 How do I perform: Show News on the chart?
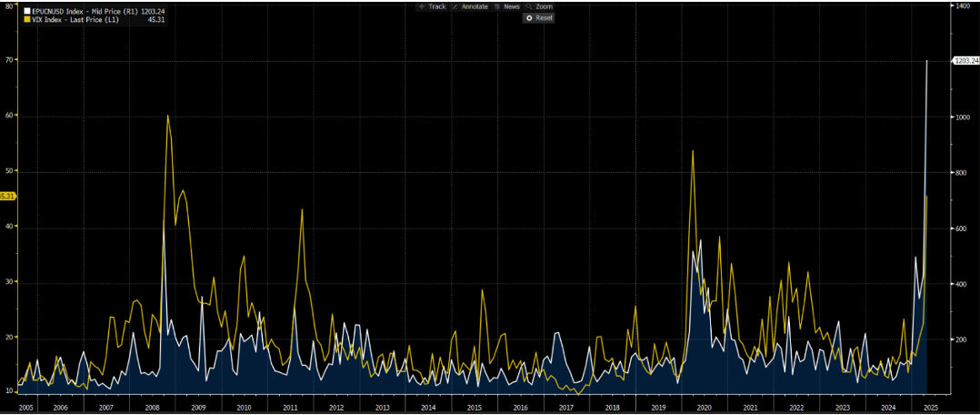pyautogui.click(x=507, y=6)
